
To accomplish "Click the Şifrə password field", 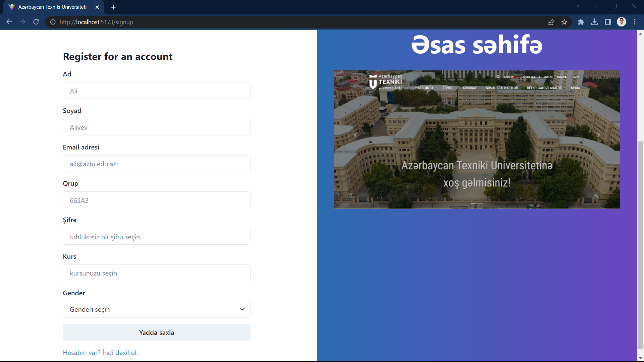I will point(156,237).
